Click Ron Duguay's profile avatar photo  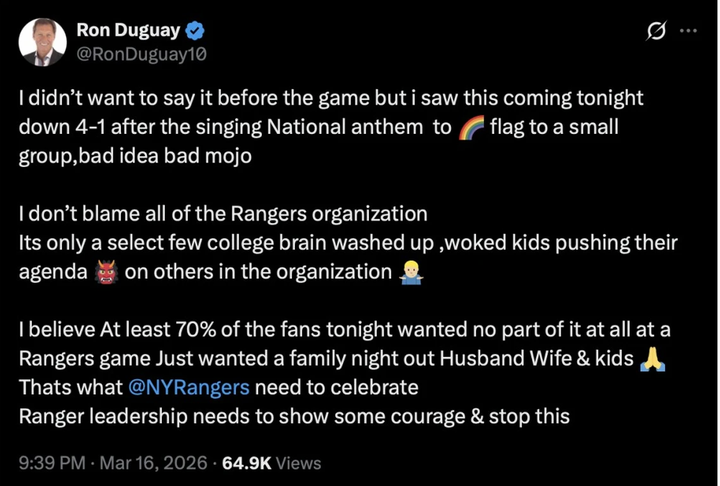click(42, 42)
